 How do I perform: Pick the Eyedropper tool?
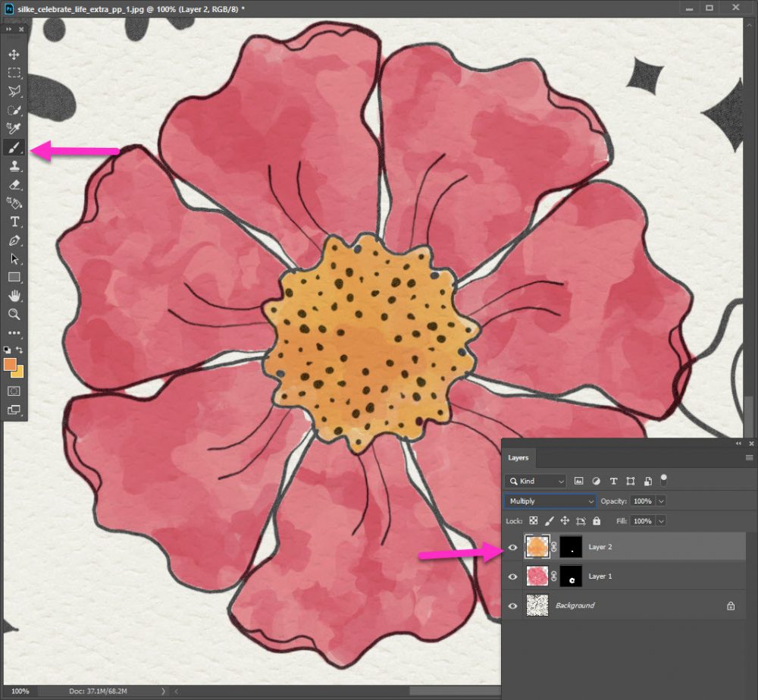[x=14, y=128]
